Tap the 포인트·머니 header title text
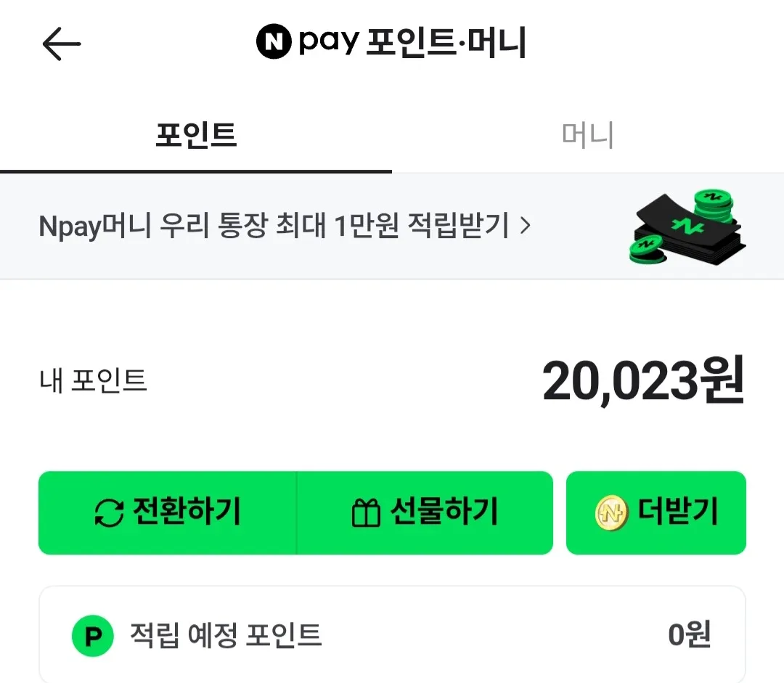This screenshot has height=683, width=784. coord(446,44)
